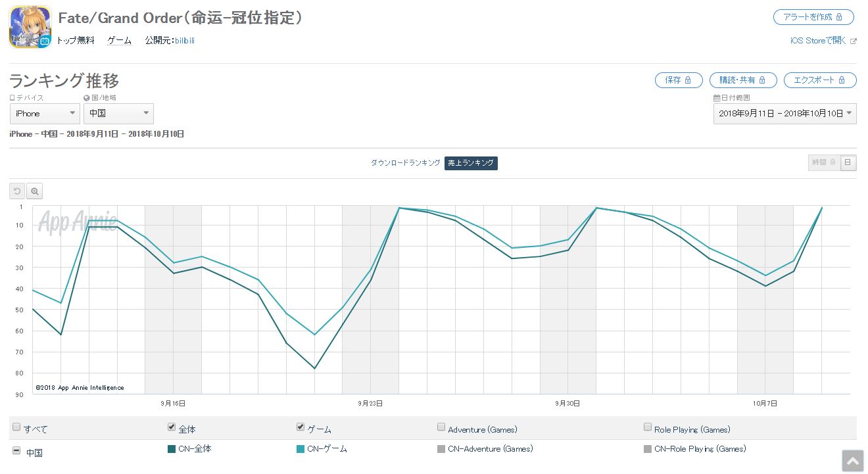Open the 中国 country dropdown

[118, 114]
